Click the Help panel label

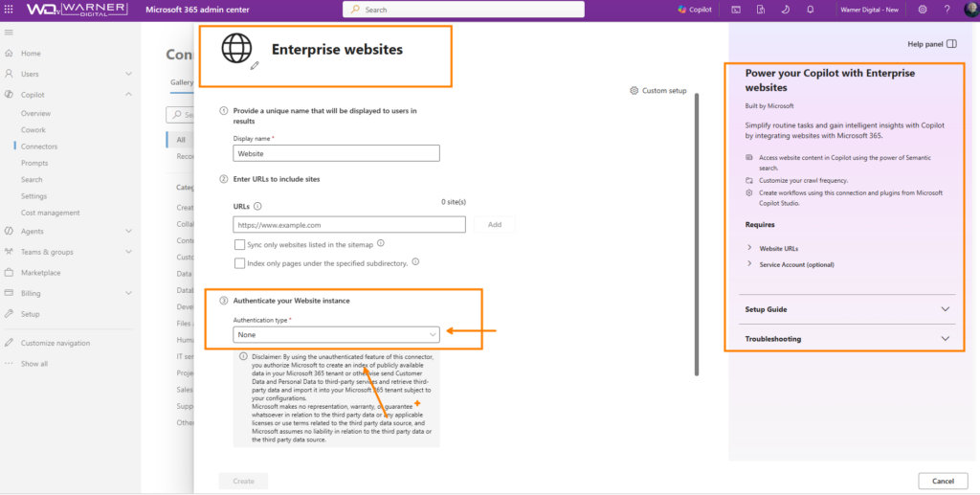[x=925, y=44]
